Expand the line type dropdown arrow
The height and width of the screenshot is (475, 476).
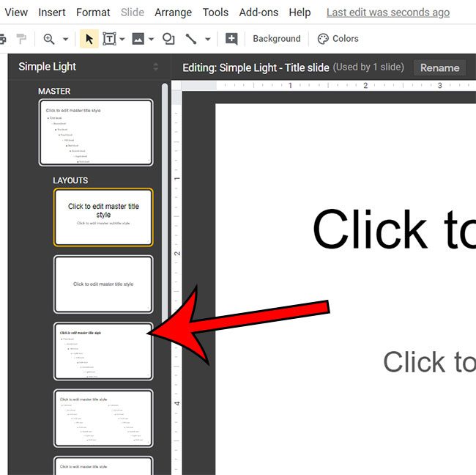point(208,39)
